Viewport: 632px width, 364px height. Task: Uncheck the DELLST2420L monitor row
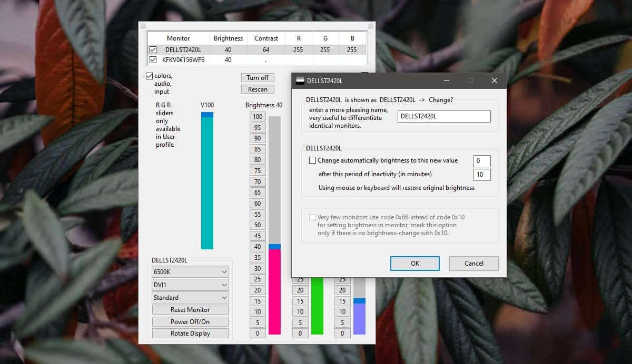tap(153, 49)
